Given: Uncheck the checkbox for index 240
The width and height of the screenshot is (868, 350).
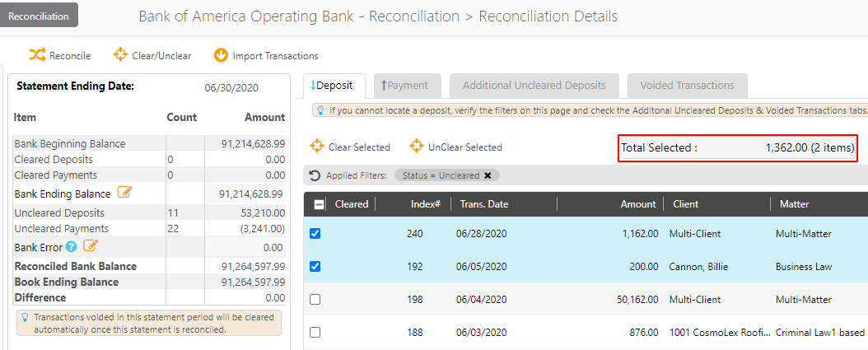Looking at the screenshot, I should click(x=315, y=234).
